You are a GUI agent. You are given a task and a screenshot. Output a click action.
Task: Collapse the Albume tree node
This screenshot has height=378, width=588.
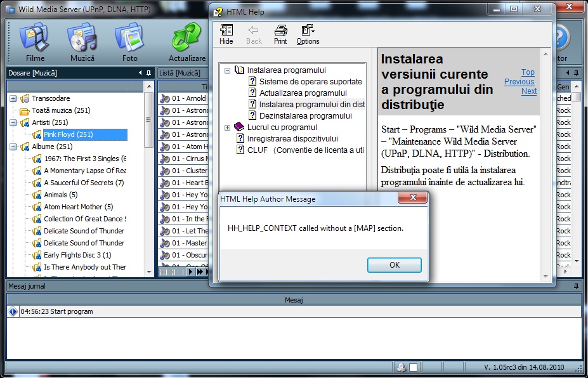(13, 147)
